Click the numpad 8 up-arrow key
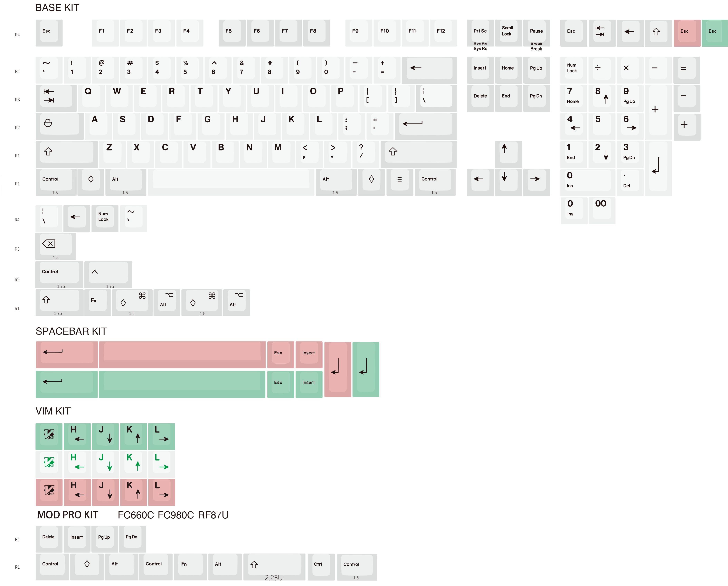This screenshot has height=586, width=728. (602, 98)
